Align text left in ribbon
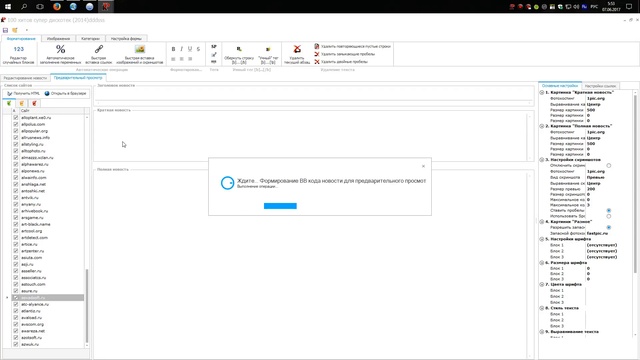 (x=173, y=59)
